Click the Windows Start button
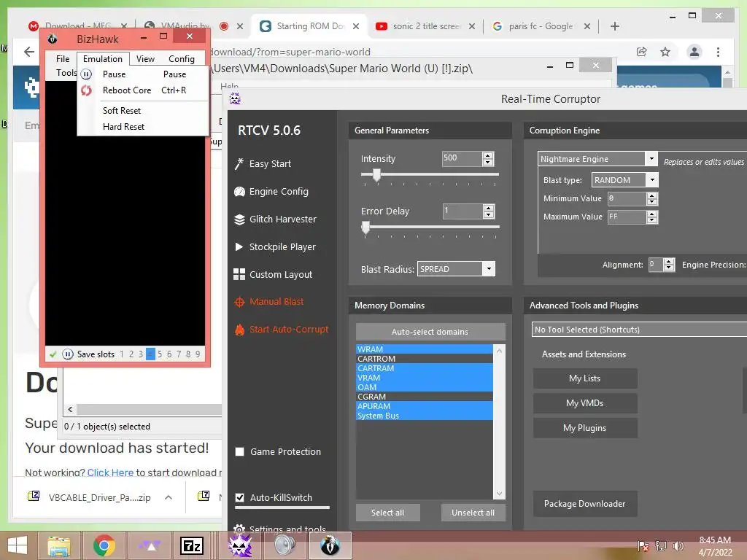Screen dimensions: 747x560 click(x=18, y=545)
